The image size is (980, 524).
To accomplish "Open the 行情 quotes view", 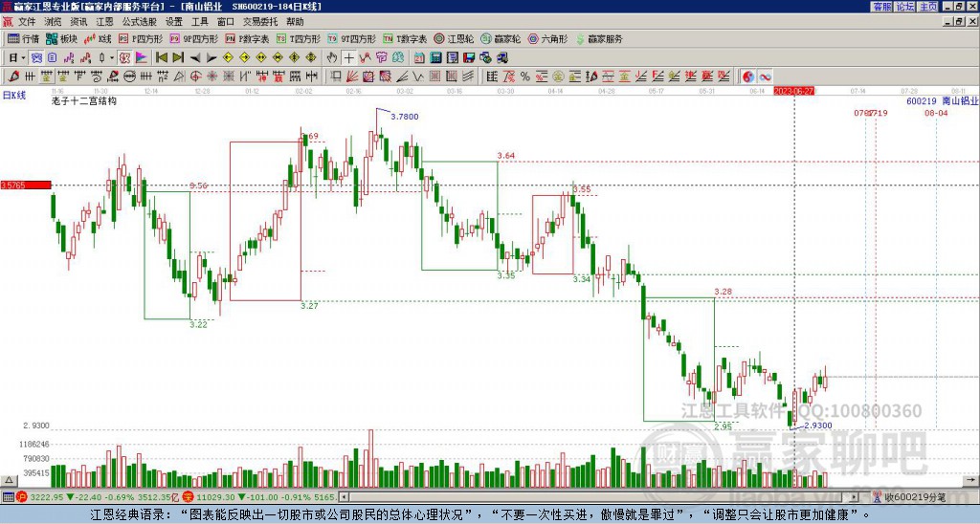I will 23,38.
